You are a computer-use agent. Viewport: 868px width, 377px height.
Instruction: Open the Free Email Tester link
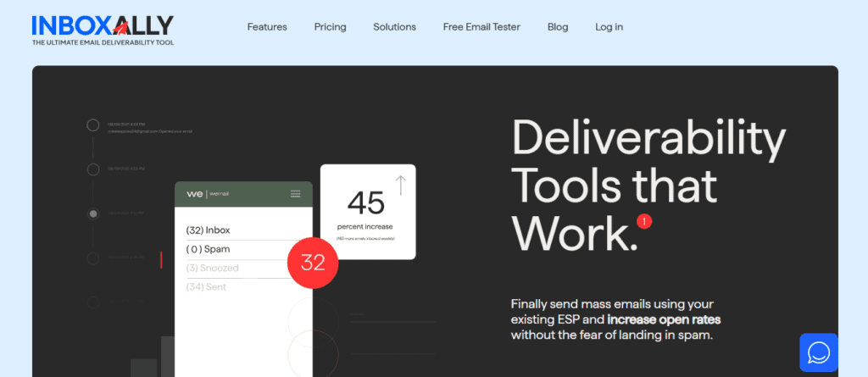click(481, 26)
